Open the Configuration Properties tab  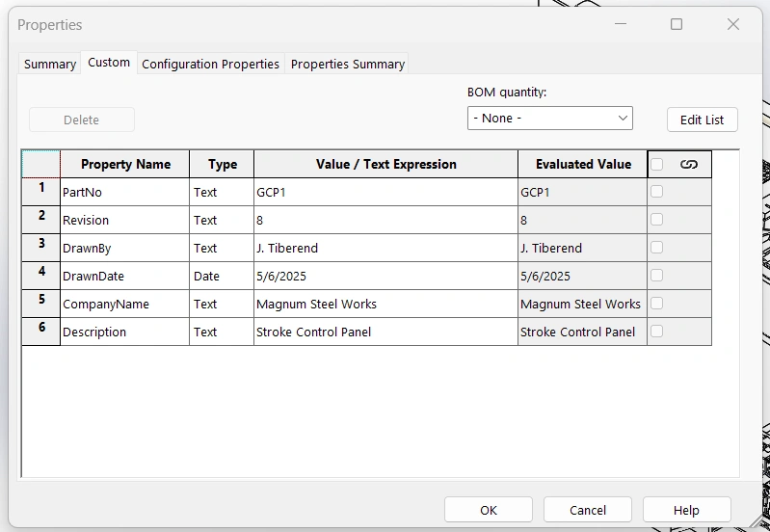tap(210, 65)
